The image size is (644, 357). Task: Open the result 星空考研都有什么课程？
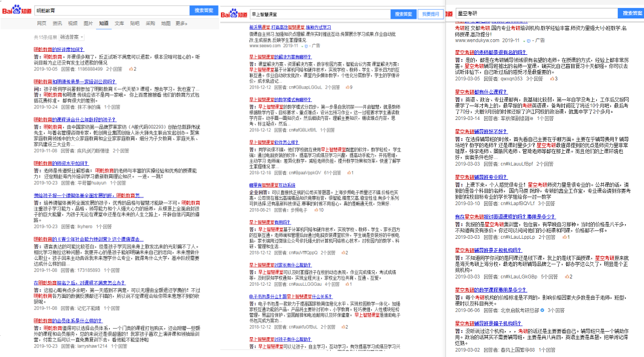pos(481,92)
